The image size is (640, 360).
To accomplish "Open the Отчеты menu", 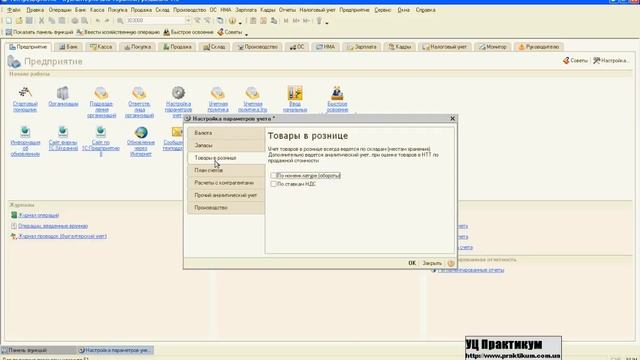I will [x=287, y=10].
